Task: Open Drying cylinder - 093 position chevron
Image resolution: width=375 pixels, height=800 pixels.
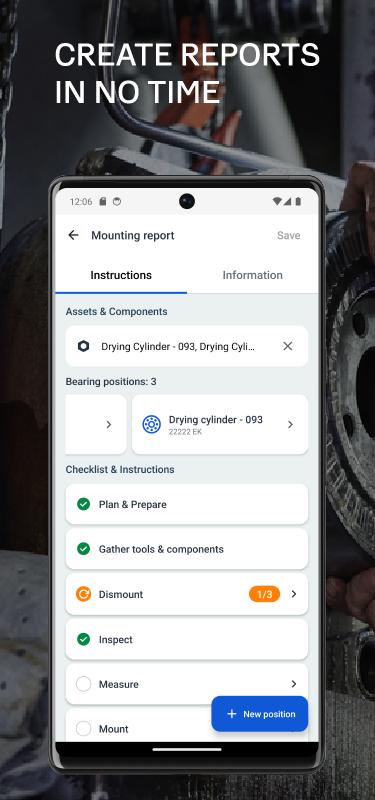Action: pyautogui.click(x=290, y=424)
